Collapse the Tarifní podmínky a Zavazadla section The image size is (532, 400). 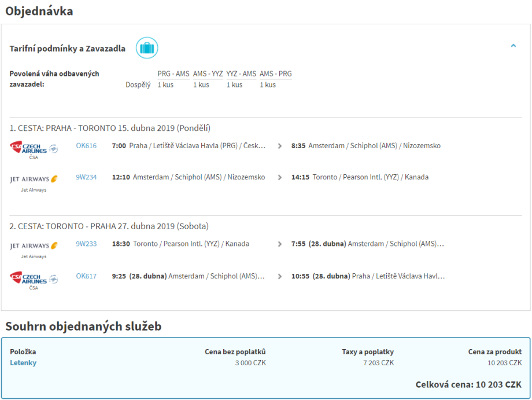[513, 46]
